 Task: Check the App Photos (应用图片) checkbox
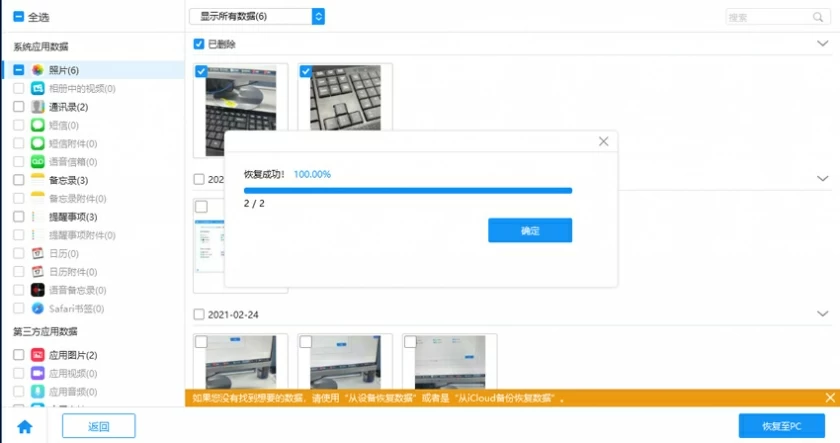[x=19, y=355]
